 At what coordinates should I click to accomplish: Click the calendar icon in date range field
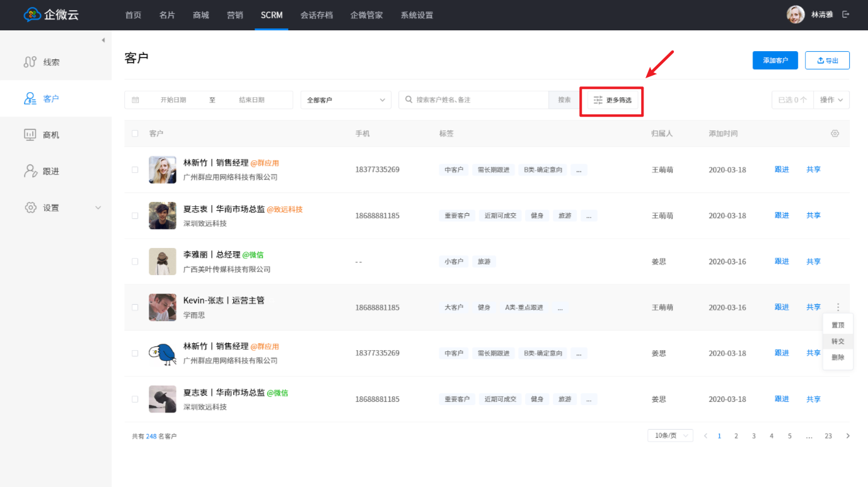coord(136,100)
